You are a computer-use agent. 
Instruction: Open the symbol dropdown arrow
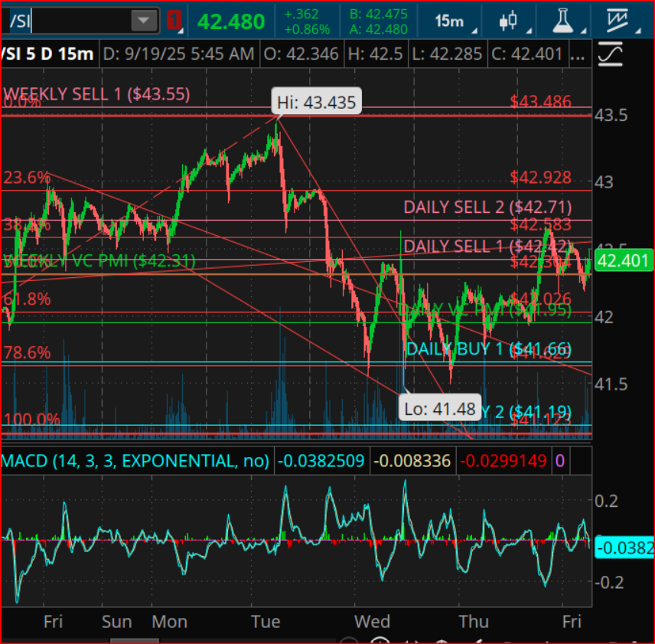(144, 21)
